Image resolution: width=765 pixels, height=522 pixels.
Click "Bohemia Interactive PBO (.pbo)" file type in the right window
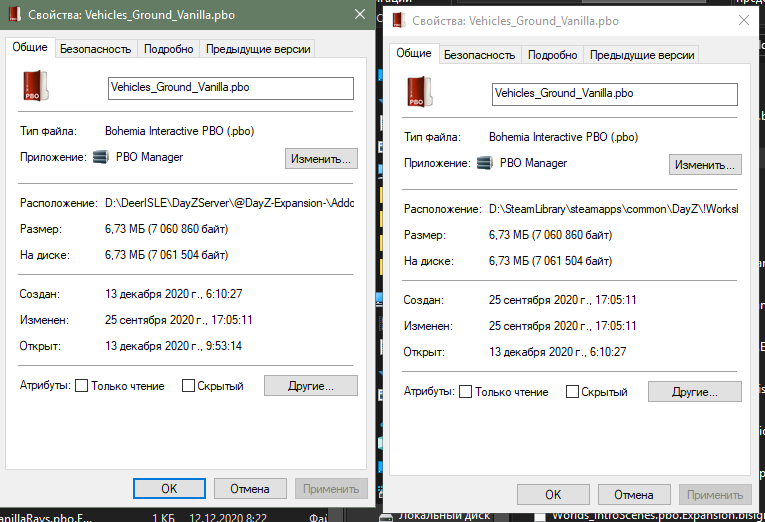pos(564,137)
